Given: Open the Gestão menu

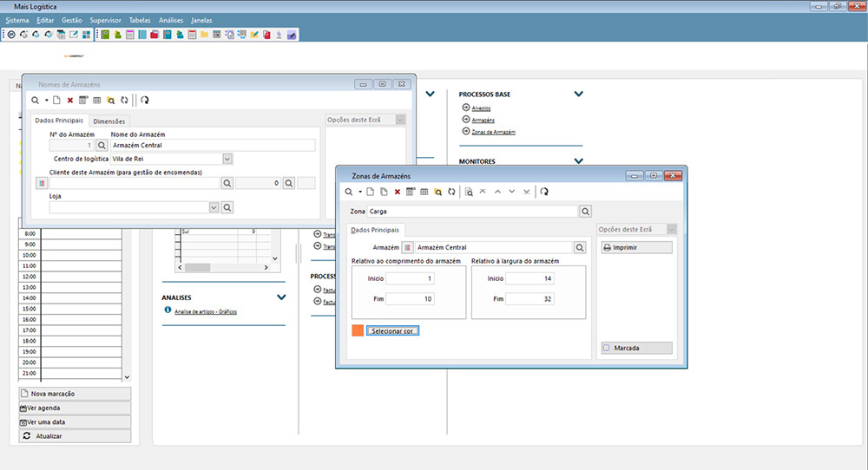Looking at the screenshot, I should pyautogui.click(x=71, y=21).
